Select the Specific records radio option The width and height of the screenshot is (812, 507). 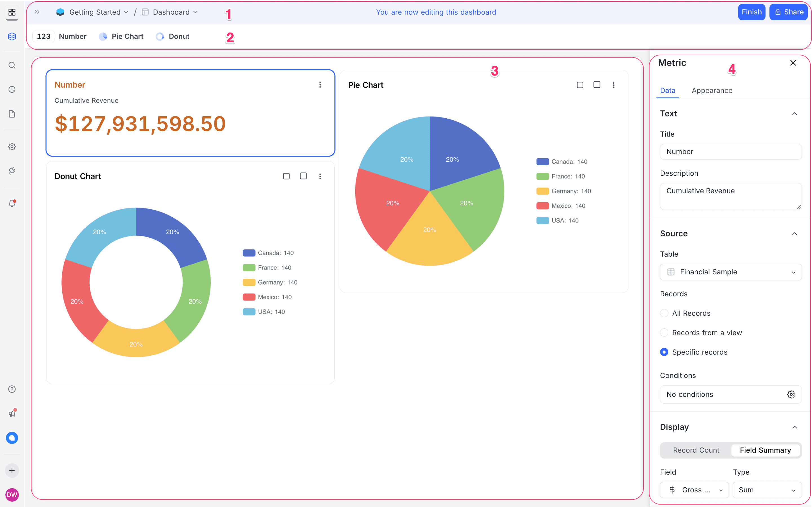(x=664, y=352)
